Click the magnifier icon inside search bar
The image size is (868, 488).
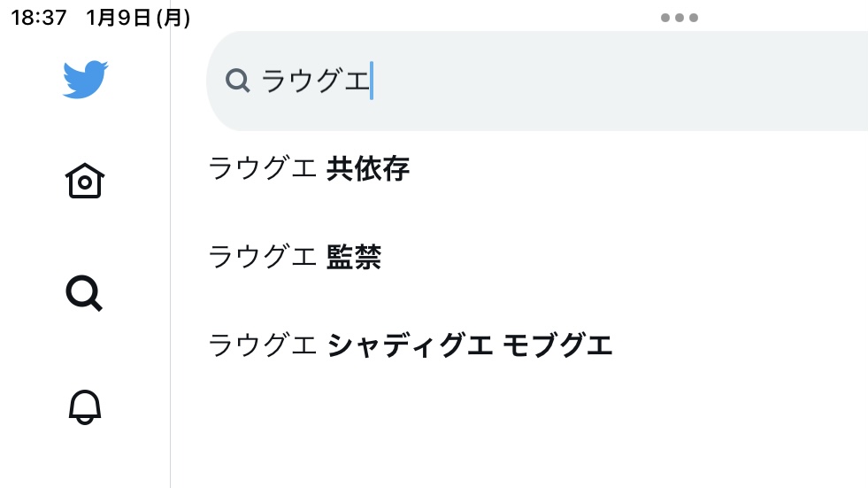coord(238,81)
